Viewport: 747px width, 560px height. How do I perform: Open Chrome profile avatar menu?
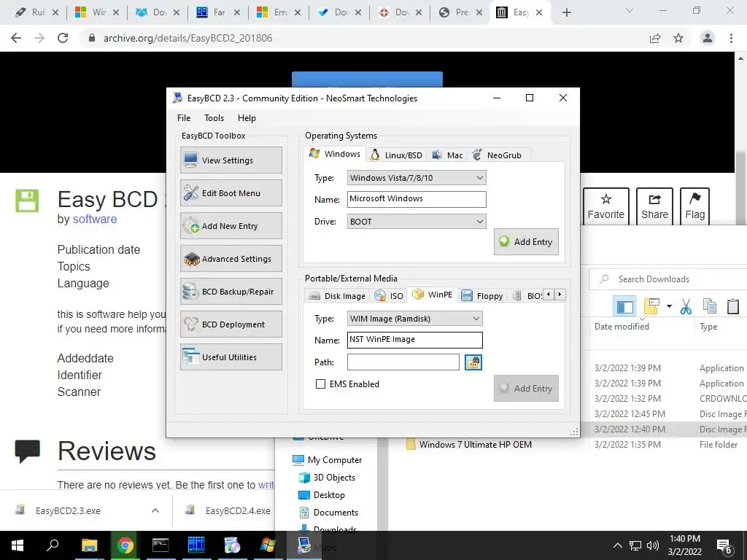coord(708,38)
